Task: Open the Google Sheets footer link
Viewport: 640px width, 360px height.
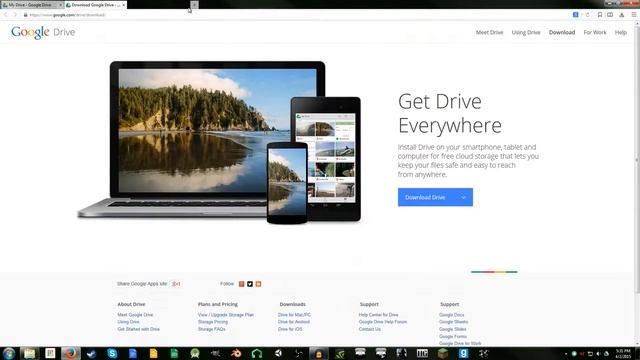Action: point(453,322)
